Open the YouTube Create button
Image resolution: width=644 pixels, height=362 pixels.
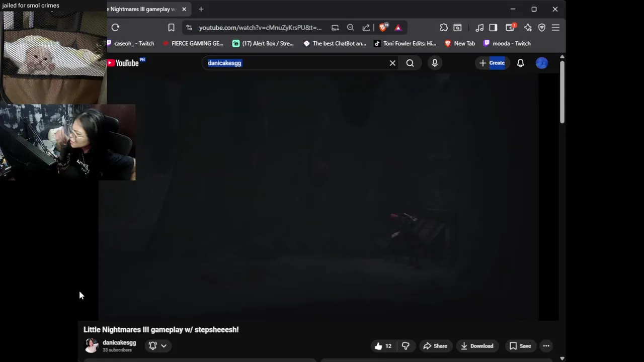click(x=492, y=63)
